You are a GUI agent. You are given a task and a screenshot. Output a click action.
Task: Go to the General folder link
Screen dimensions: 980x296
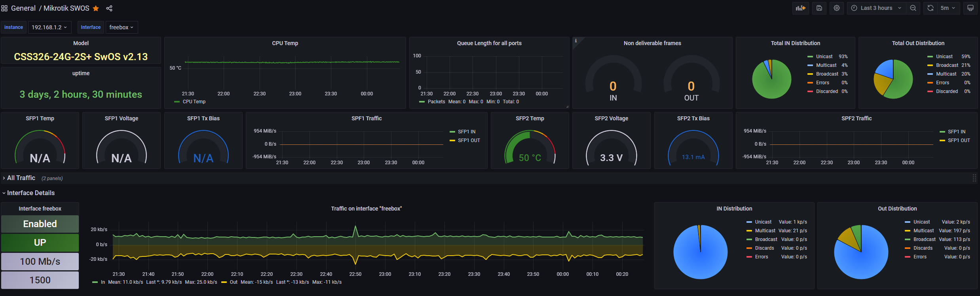(x=23, y=8)
